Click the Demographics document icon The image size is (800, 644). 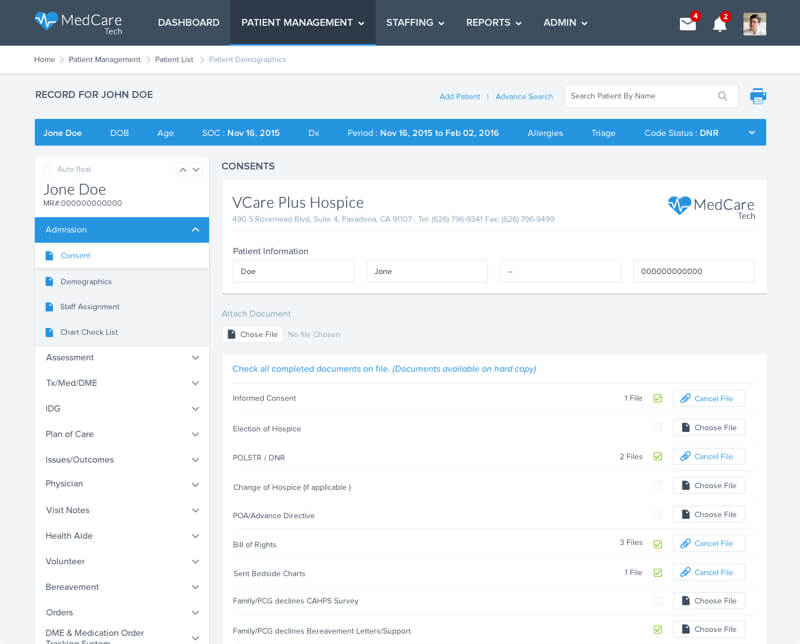click(x=49, y=282)
